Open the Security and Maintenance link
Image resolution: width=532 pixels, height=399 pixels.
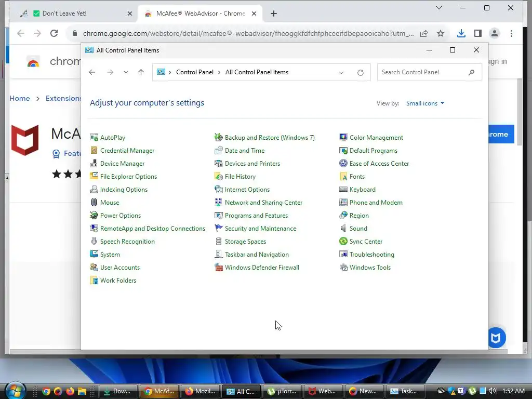click(x=261, y=229)
